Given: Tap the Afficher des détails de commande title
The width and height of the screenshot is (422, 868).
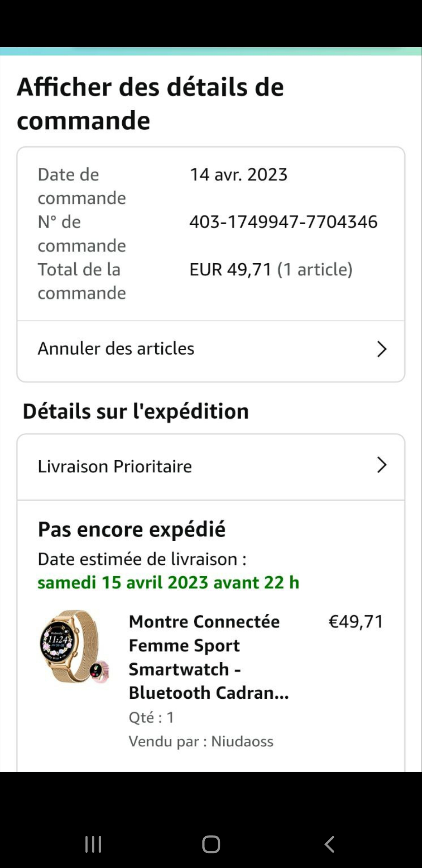Looking at the screenshot, I should tap(150, 103).
